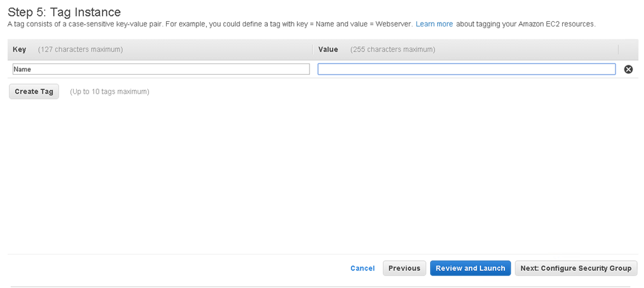
Task: Click the 255 characters maximum hint
Action: 392,49
